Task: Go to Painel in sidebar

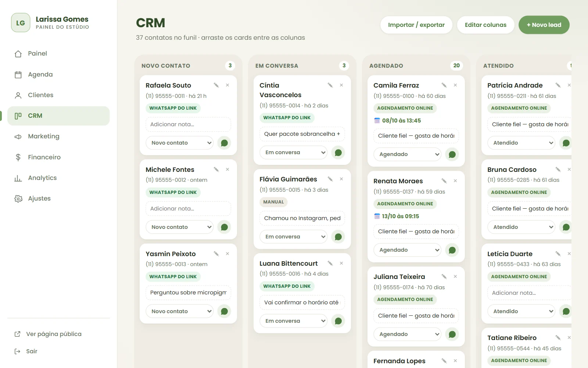Action: (59, 54)
